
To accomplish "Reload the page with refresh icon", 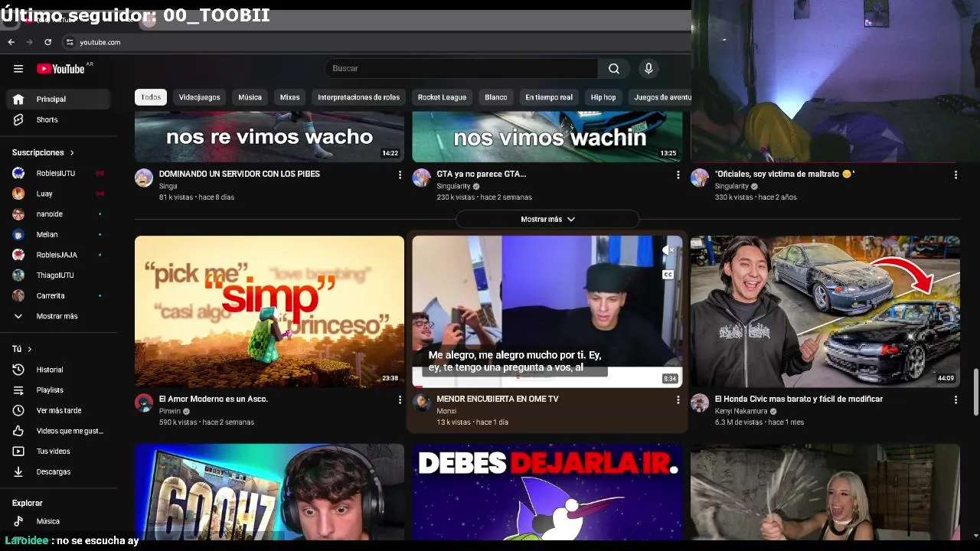I will click(x=47, y=42).
